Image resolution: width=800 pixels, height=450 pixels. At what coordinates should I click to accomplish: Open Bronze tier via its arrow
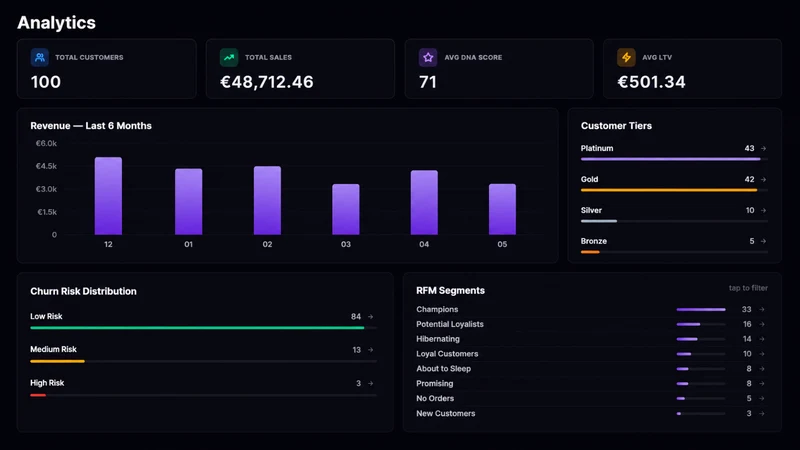(763, 241)
